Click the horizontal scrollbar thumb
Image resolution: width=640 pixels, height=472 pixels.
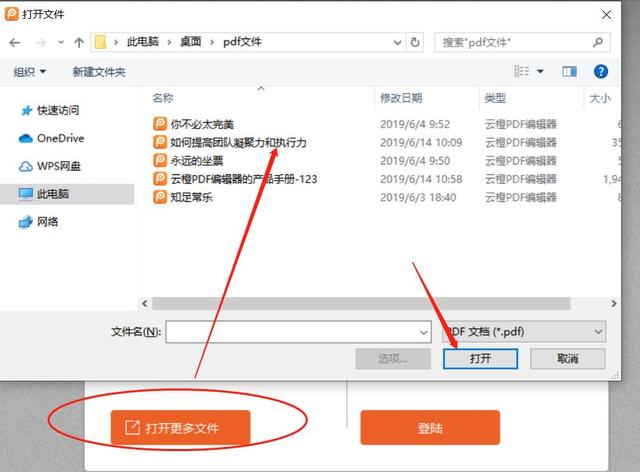(x=361, y=303)
